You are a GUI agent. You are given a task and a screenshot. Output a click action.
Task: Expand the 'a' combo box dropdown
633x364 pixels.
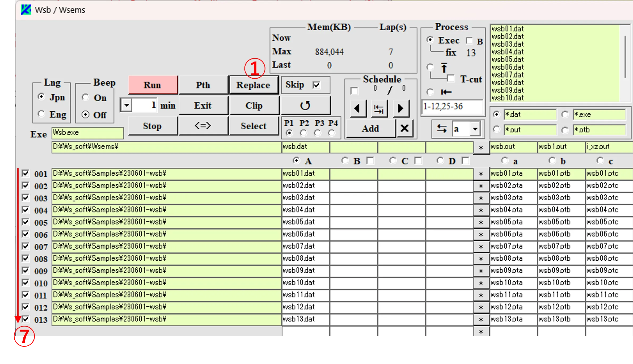tap(475, 129)
